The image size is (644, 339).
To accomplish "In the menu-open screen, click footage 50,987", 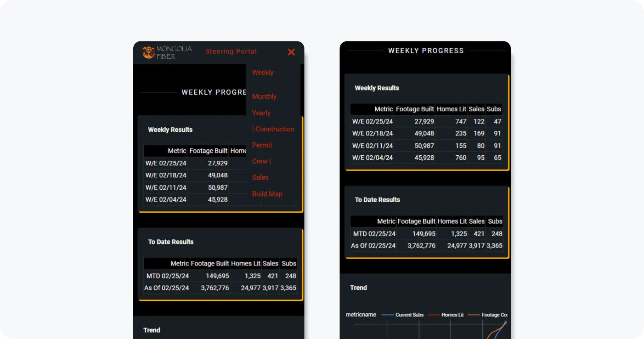I will [218, 187].
